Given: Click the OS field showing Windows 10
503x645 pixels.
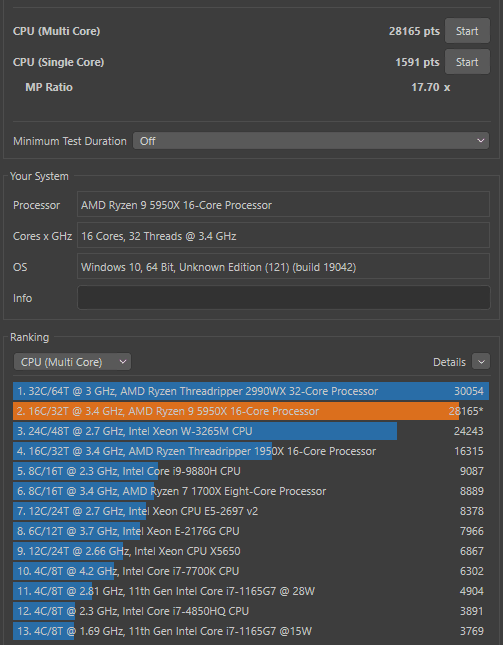Looking at the screenshot, I should pyautogui.click(x=284, y=267).
